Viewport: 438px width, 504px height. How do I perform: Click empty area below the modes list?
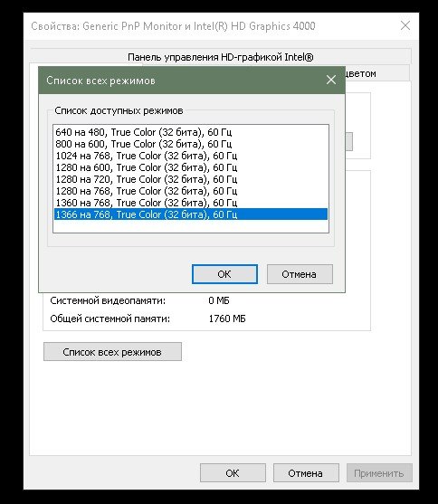(191, 226)
